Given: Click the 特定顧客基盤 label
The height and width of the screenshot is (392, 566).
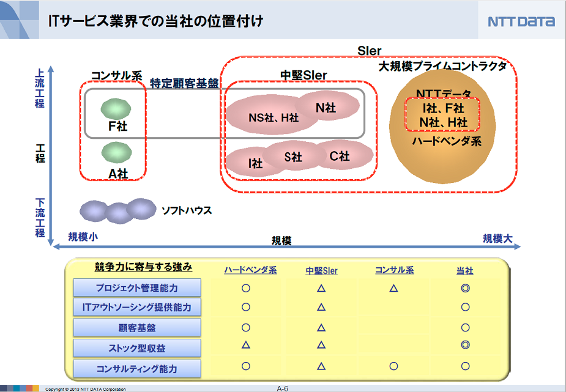Looking at the screenshot, I should pyautogui.click(x=184, y=83).
